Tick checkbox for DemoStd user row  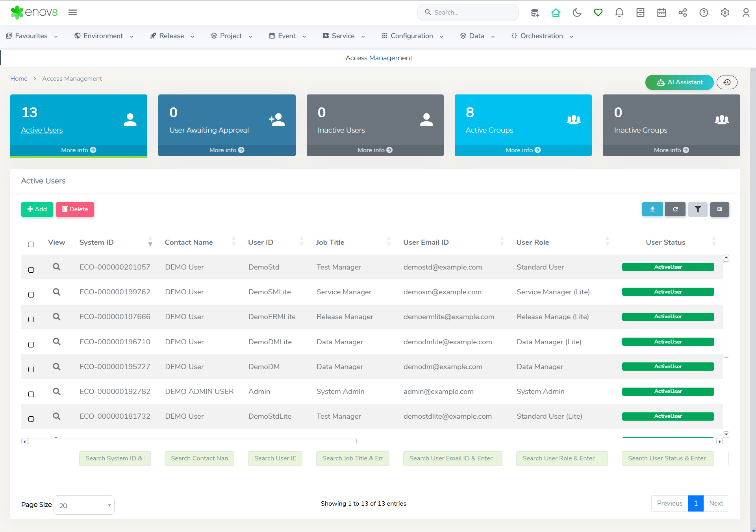31,270
